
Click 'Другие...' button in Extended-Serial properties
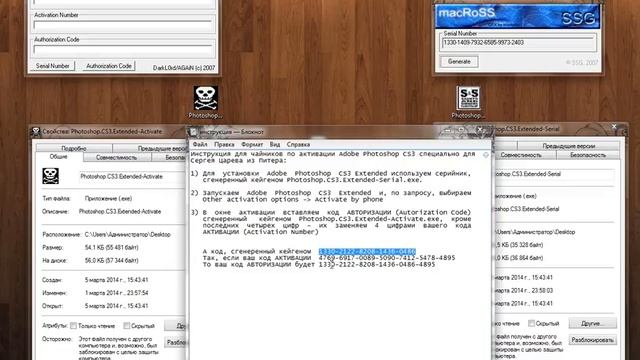click(x=592, y=323)
